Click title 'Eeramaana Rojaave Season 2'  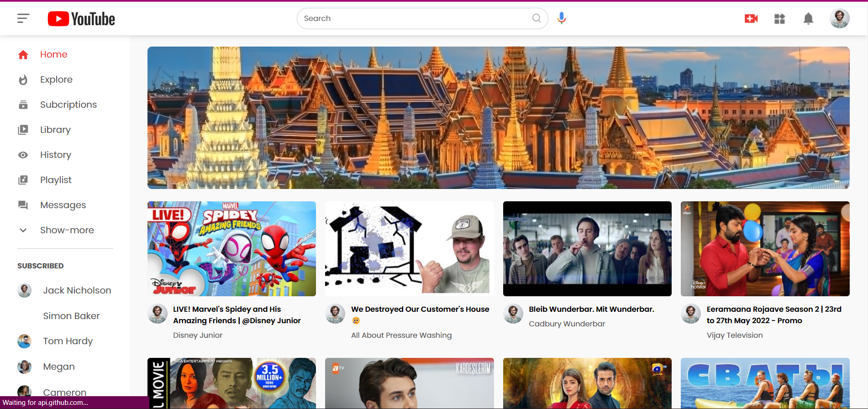click(774, 315)
